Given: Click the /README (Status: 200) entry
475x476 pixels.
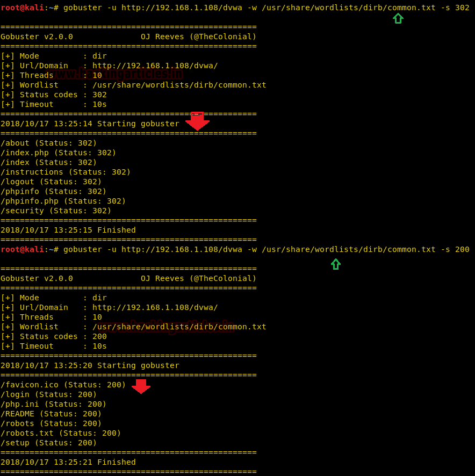Looking at the screenshot, I should click(51, 414).
